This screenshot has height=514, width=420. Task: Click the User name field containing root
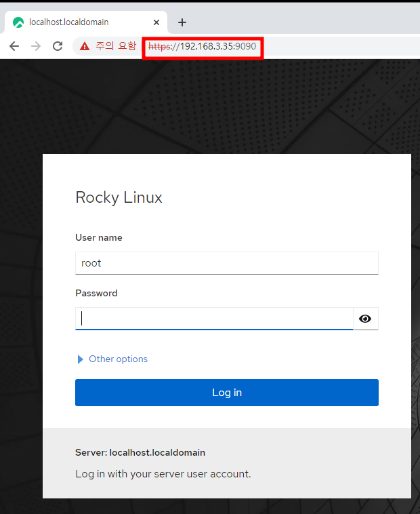(x=227, y=263)
